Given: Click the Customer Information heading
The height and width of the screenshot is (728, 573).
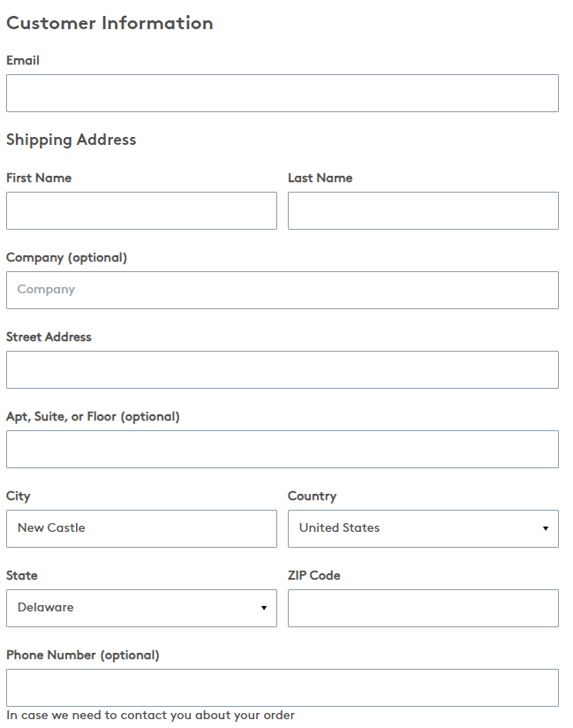Looking at the screenshot, I should (109, 23).
